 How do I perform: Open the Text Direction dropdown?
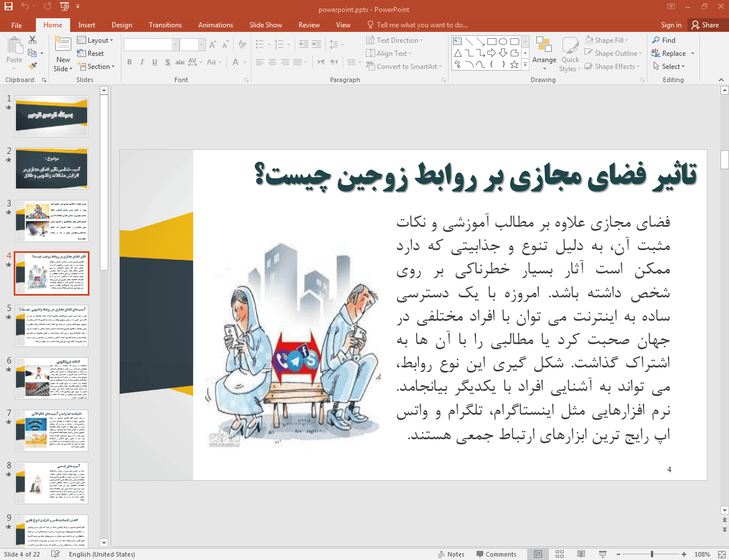(394, 40)
